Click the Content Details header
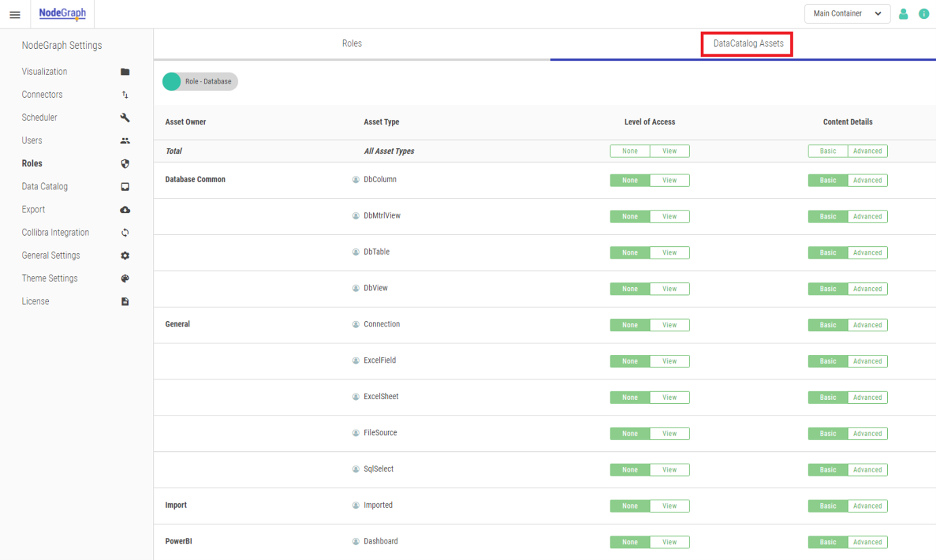Viewport: 936px width, 560px height. click(x=848, y=122)
